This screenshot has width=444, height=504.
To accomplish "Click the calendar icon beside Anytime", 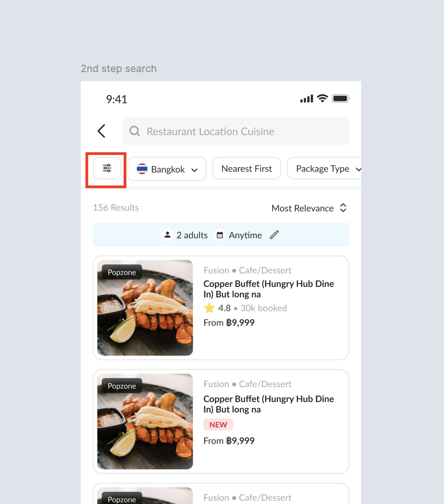I will 220,235.
